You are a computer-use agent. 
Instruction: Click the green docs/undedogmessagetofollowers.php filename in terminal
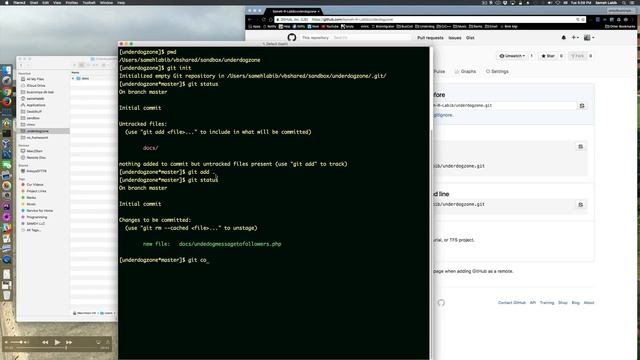[230, 244]
